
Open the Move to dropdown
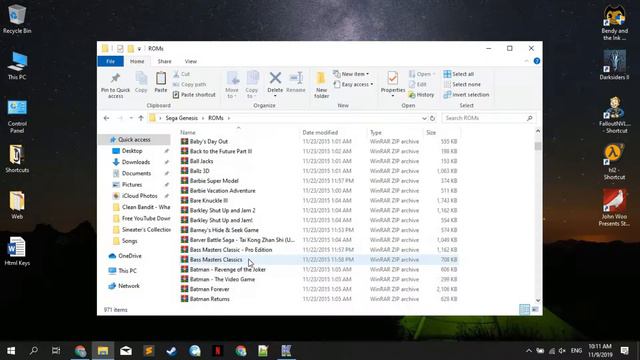(232, 85)
